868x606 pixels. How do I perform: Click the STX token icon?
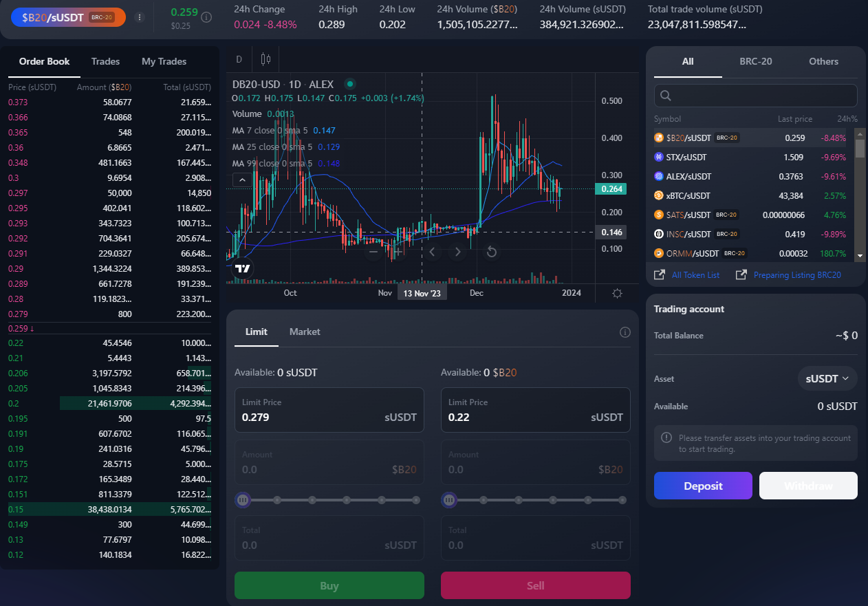tap(659, 157)
